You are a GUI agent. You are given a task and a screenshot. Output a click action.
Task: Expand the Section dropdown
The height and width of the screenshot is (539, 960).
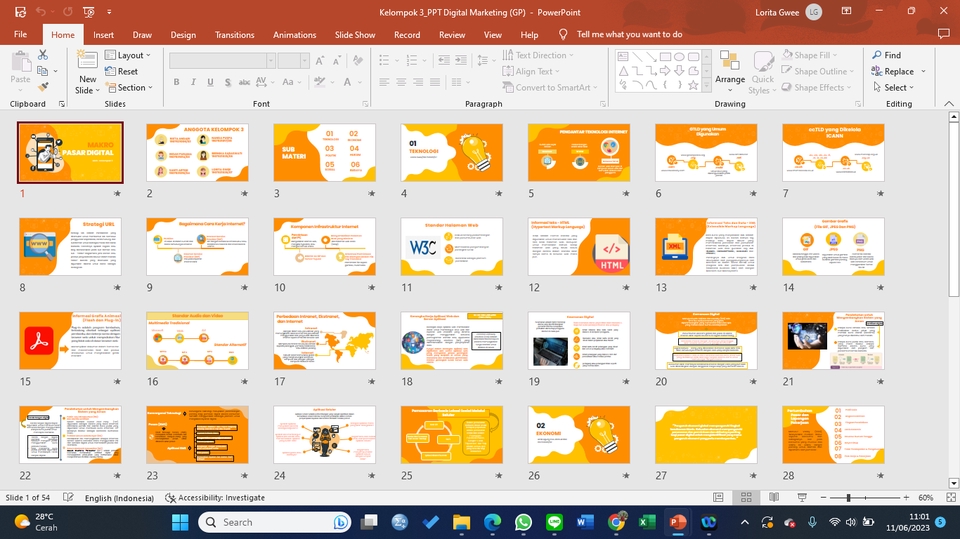[x=129, y=88]
